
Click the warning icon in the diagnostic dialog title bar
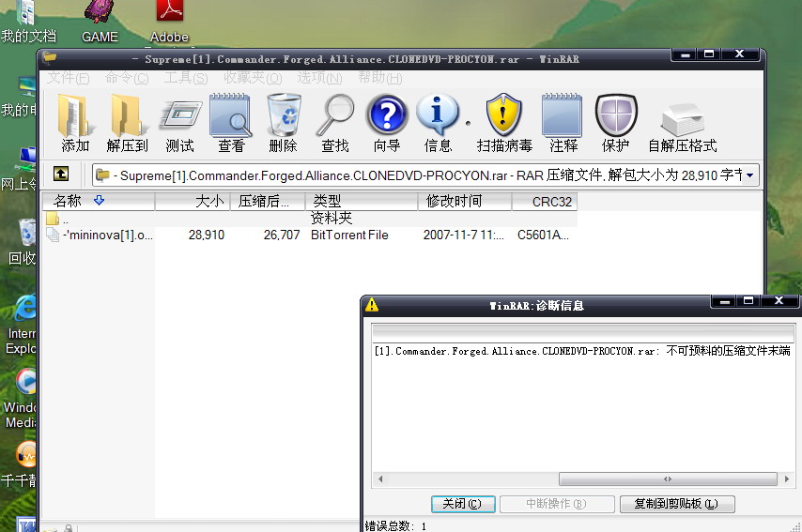(372, 305)
